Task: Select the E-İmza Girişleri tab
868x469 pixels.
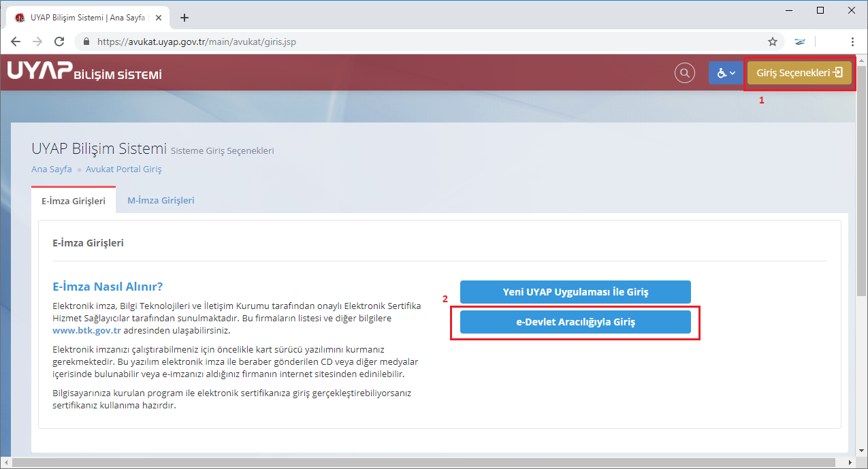Action: pyautogui.click(x=74, y=201)
